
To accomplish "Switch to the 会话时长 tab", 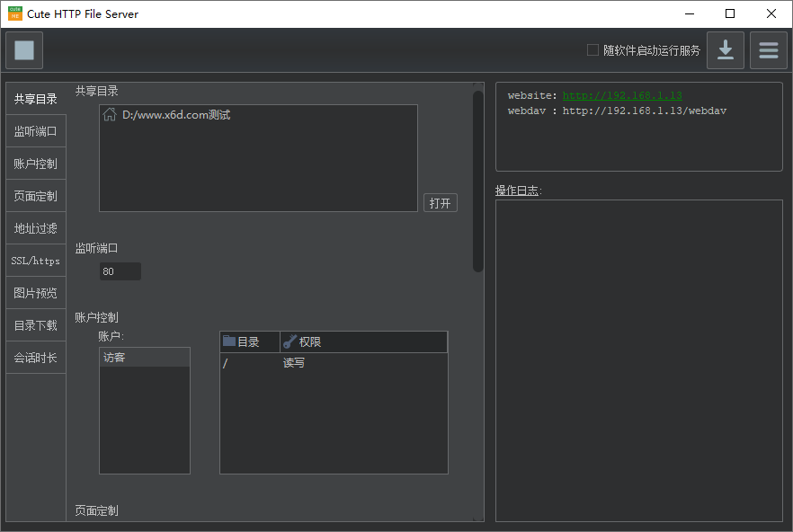I will pos(36,358).
